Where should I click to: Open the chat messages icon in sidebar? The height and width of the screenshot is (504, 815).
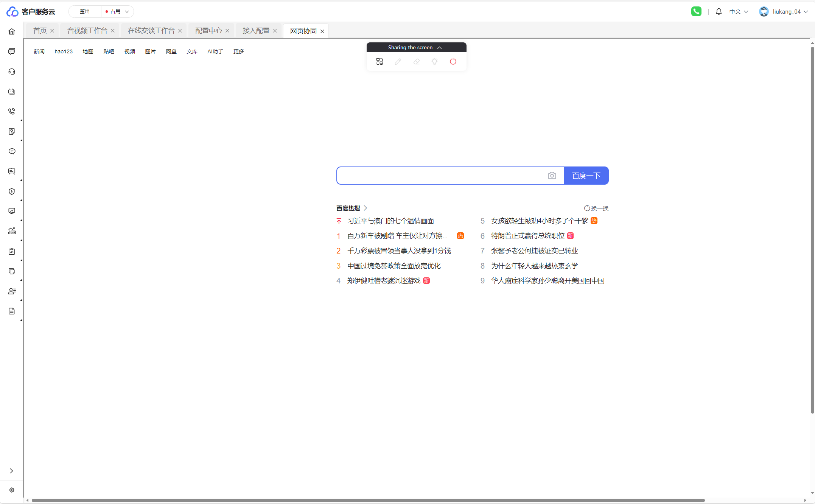point(12,51)
